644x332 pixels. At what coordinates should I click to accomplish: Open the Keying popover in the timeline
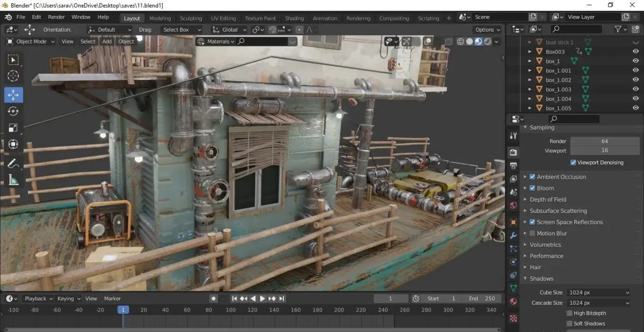tap(68, 299)
